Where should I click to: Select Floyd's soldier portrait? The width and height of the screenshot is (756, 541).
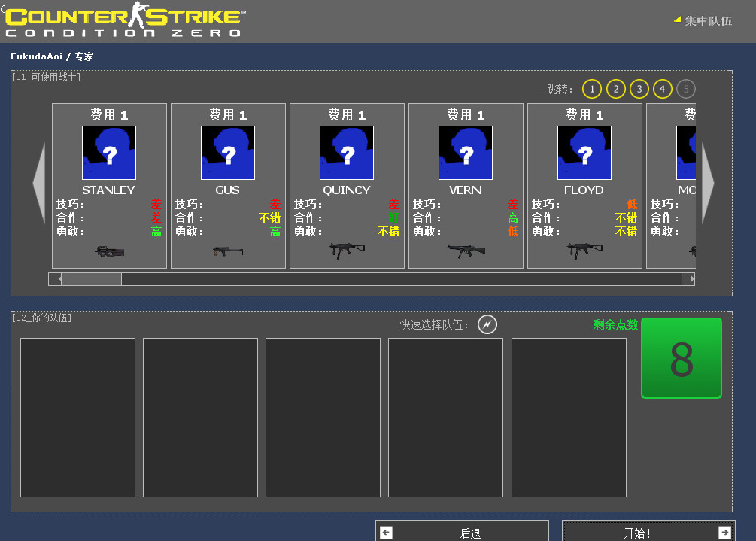(584, 152)
